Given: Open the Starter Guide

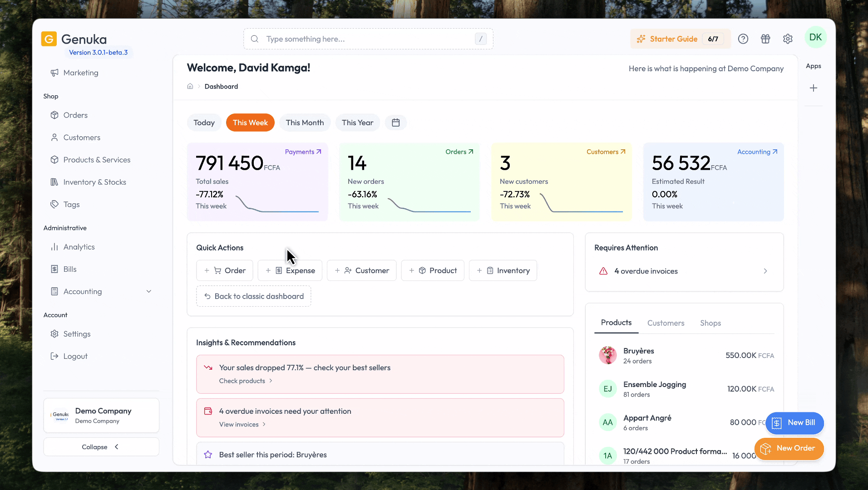Looking at the screenshot, I should pyautogui.click(x=681, y=39).
